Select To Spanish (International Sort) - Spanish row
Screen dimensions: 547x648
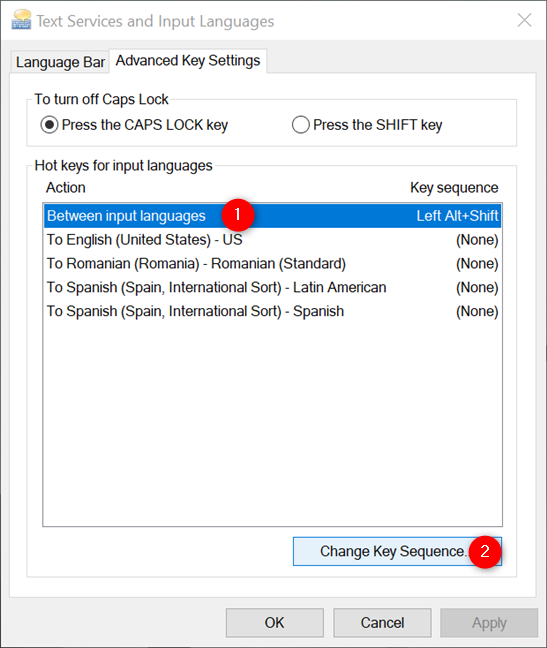(x=272, y=311)
